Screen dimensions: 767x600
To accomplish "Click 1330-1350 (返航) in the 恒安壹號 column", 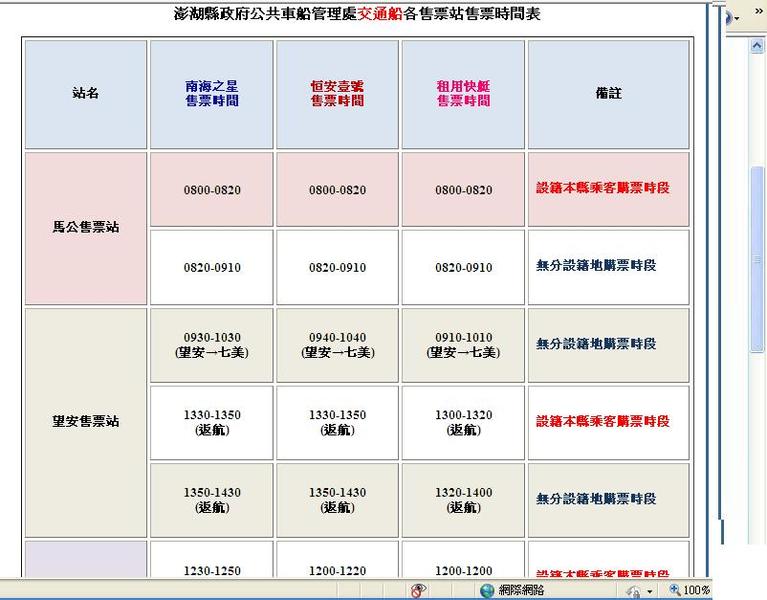I will point(338,423).
